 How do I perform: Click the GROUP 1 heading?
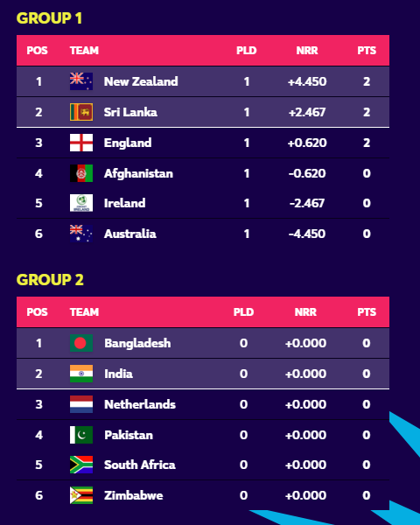tap(49, 18)
